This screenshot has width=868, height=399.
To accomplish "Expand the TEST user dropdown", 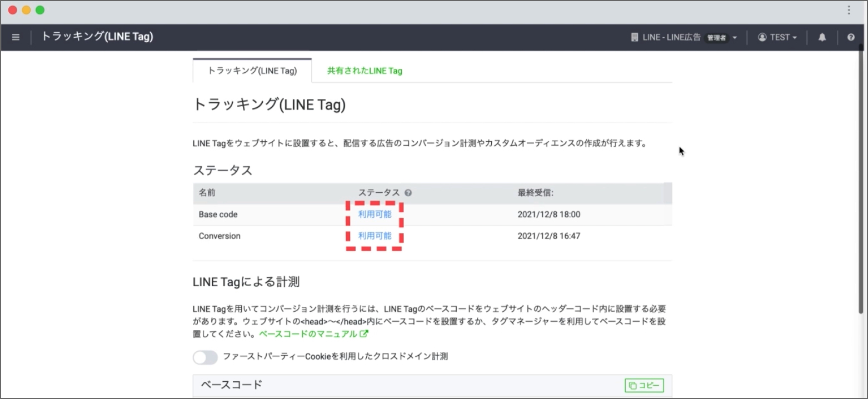I will point(794,38).
